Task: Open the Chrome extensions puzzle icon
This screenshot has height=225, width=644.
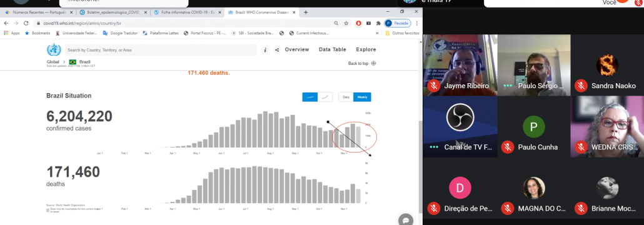Action: click(379, 23)
